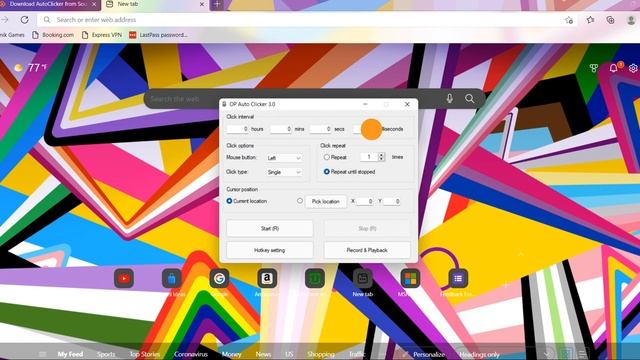
Task: Open the green quick link tile
Action: pos(315,279)
